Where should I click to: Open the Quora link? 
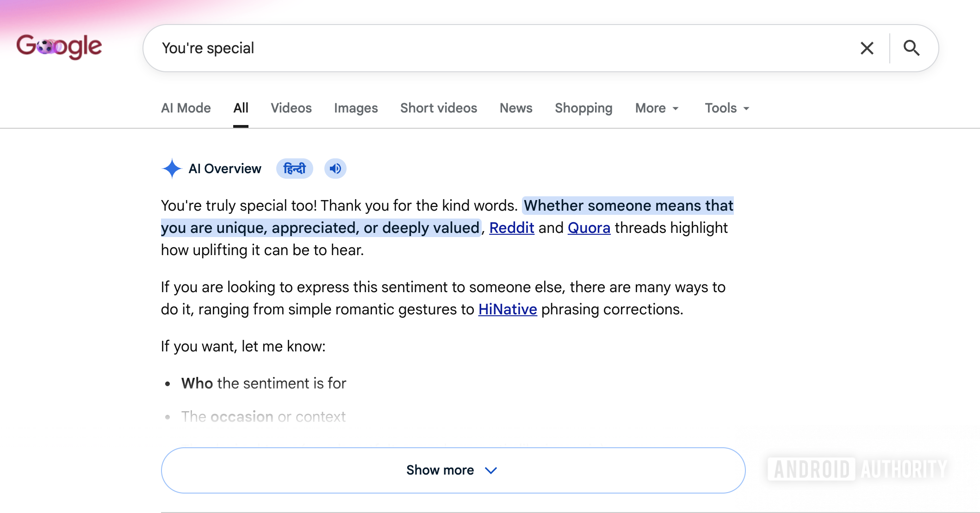589,228
